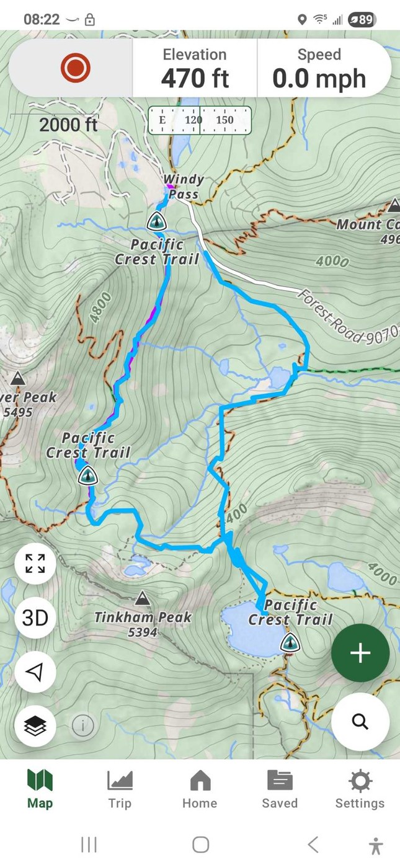The image size is (400, 868).
Task: Open the Saved tab
Action: tap(280, 789)
